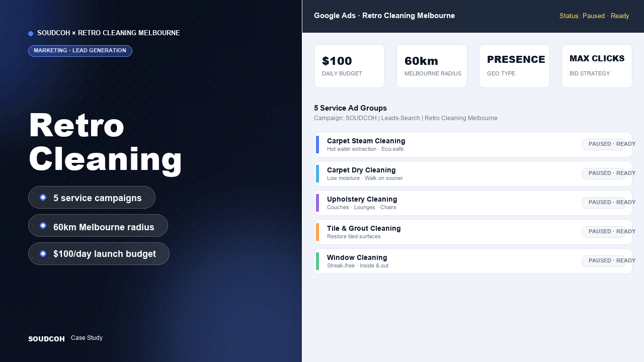Click the Carpet Steam Cleaning "PAUSED · READY" badge

point(604,144)
